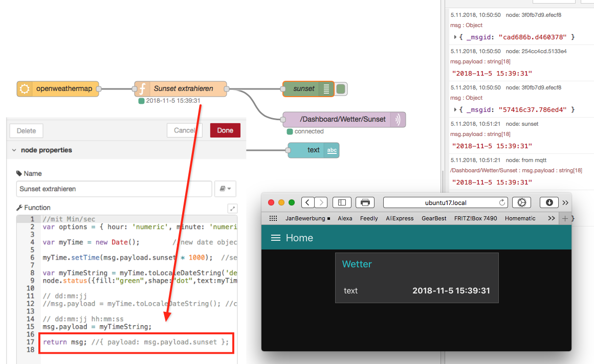The height and width of the screenshot is (364, 594).
Task: Click the return msg line in code editor
Action: point(136,342)
